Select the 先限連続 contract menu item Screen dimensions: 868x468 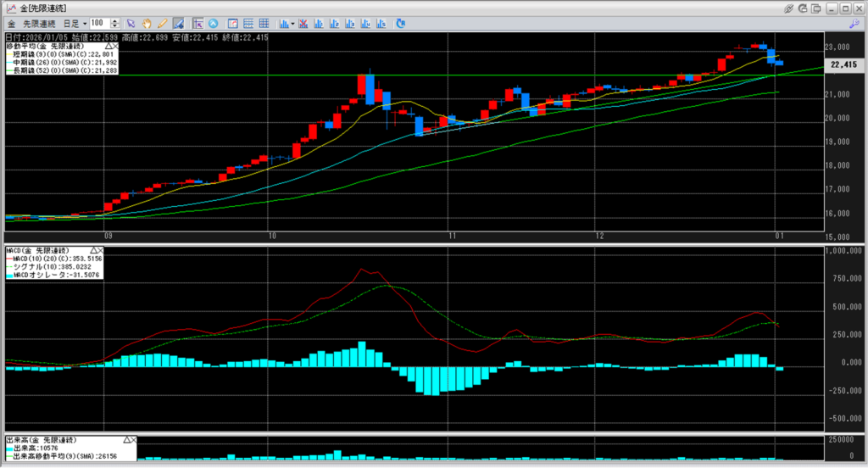[x=37, y=23]
